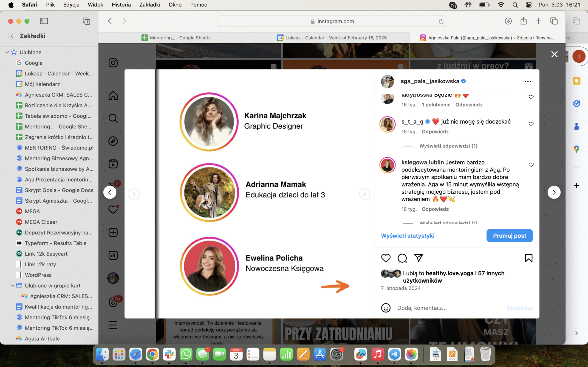Open Instagram Reels icon in sidebar

tap(113, 164)
